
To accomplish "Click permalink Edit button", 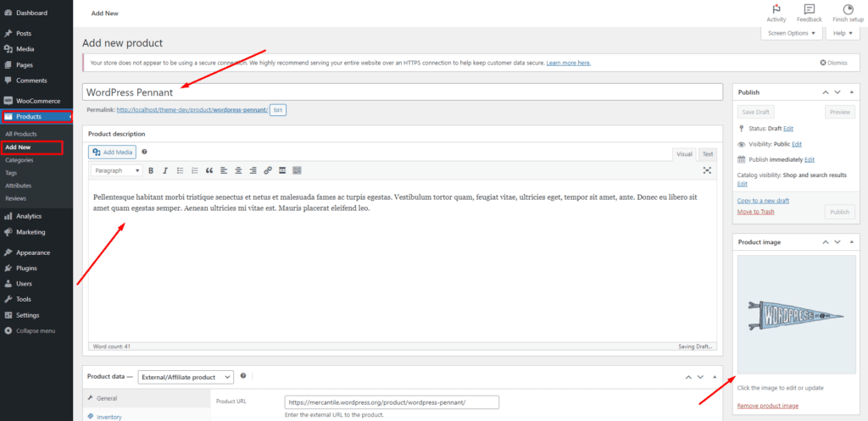I will click(x=278, y=110).
